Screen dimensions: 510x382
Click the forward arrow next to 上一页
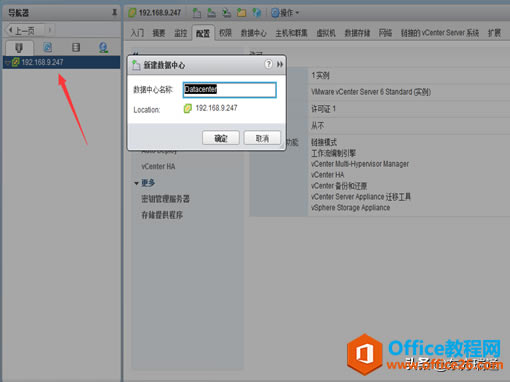coord(49,30)
